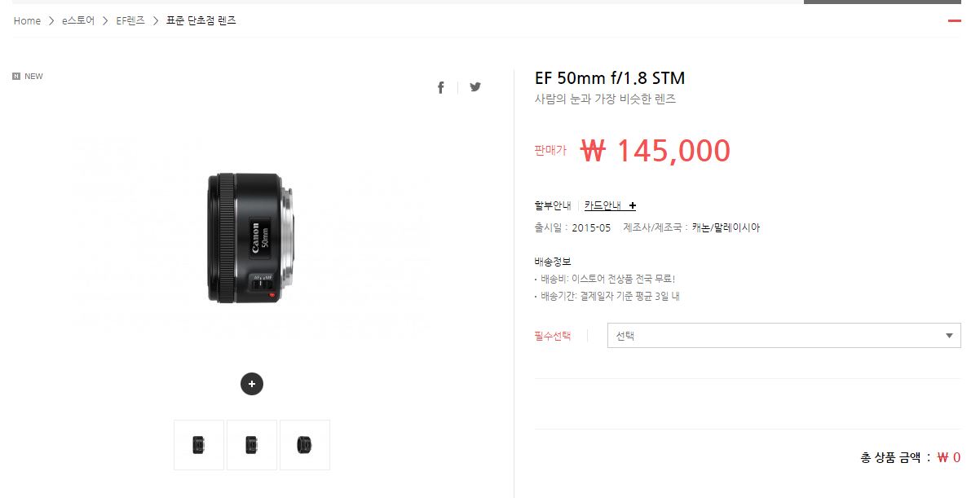980x498 pixels.
Task: Go to Home in breadcrumb
Action: tap(27, 21)
